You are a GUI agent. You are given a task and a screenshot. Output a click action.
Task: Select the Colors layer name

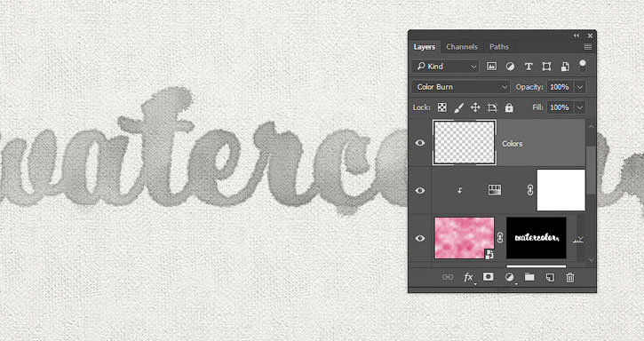pyautogui.click(x=513, y=144)
